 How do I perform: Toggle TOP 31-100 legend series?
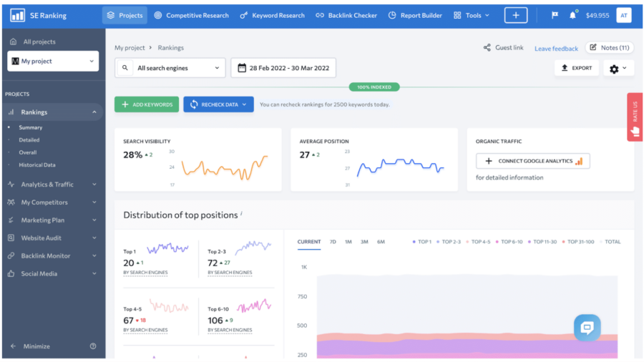point(578,242)
